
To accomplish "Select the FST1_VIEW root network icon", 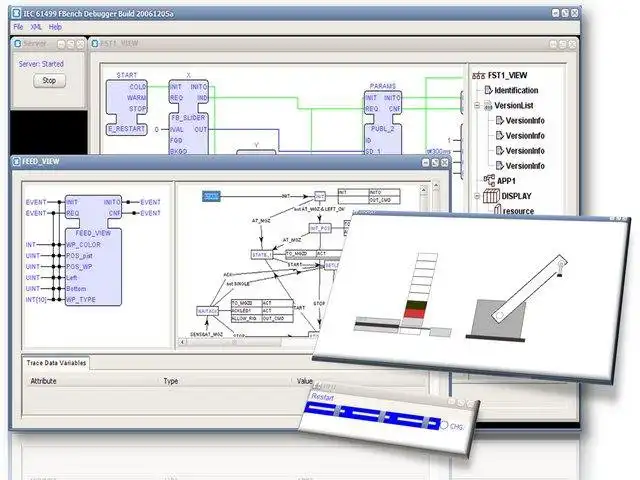I will [x=478, y=76].
